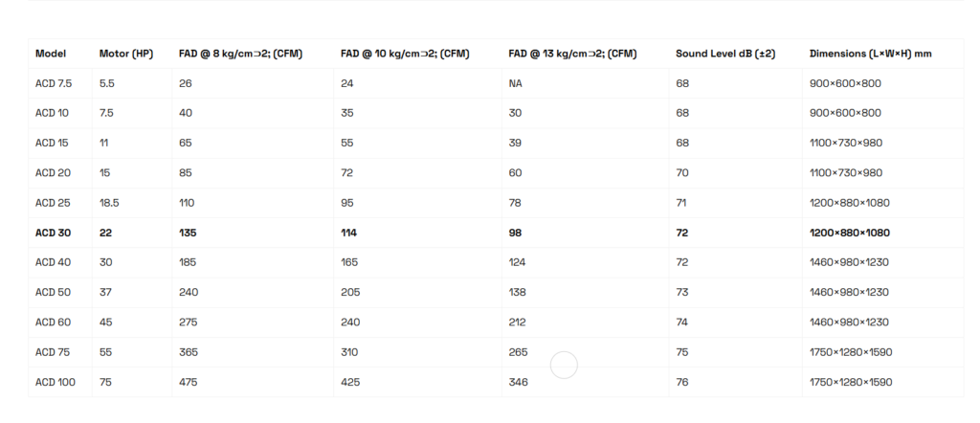Click the FAD @ 13 kg/cm² column header

pyautogui.click(x=572, y=54)
